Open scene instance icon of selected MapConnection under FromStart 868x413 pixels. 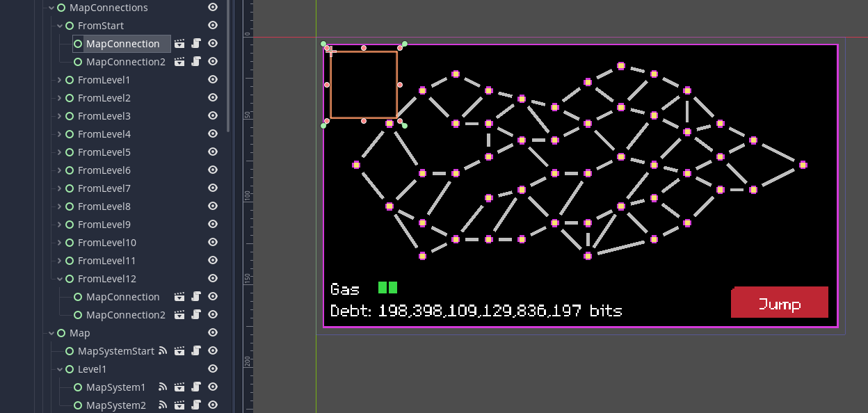[179, 44]
